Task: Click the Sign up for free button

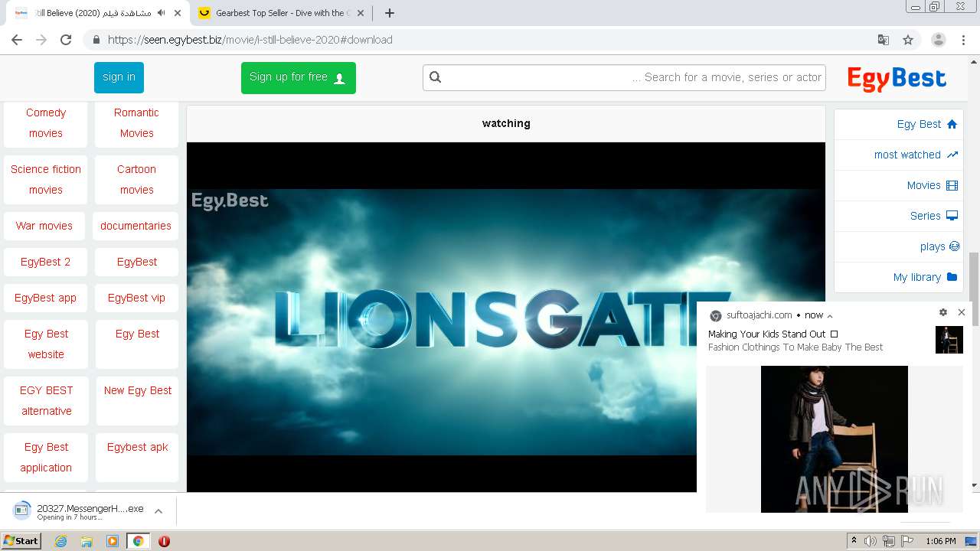Action: tap(298, 77)
